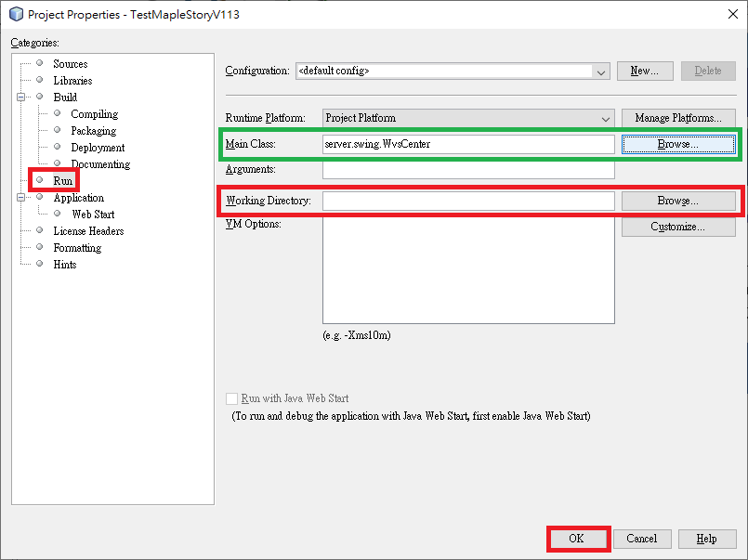Open the Runtime Platform dropdown
This screenshot has width=748, height=560.
(x=468, y=118)
